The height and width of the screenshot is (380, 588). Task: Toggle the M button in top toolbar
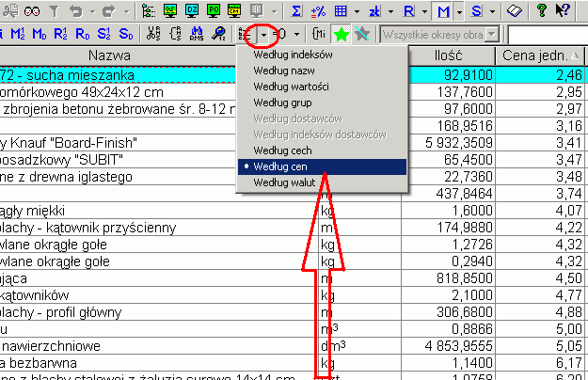[443, 11]
